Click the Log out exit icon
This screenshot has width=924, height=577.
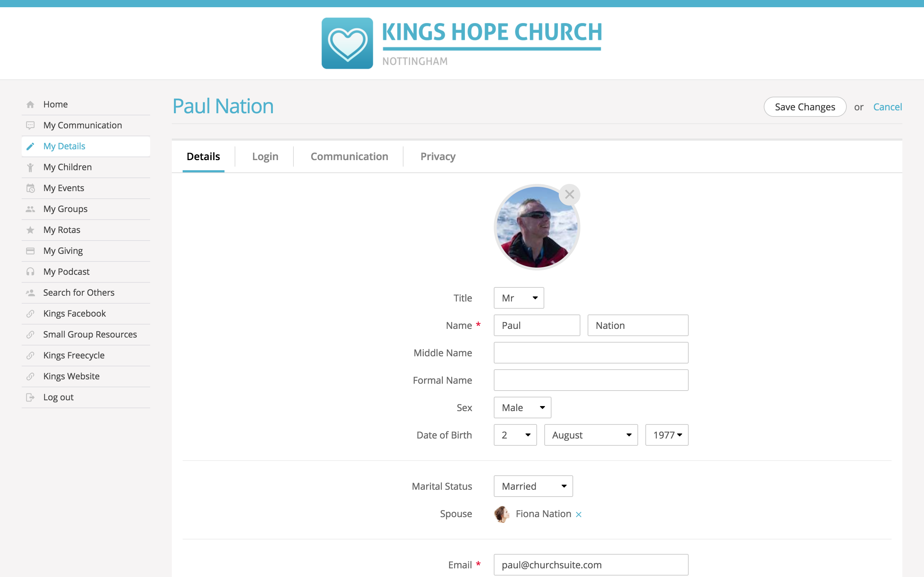(x=31, y=397)
